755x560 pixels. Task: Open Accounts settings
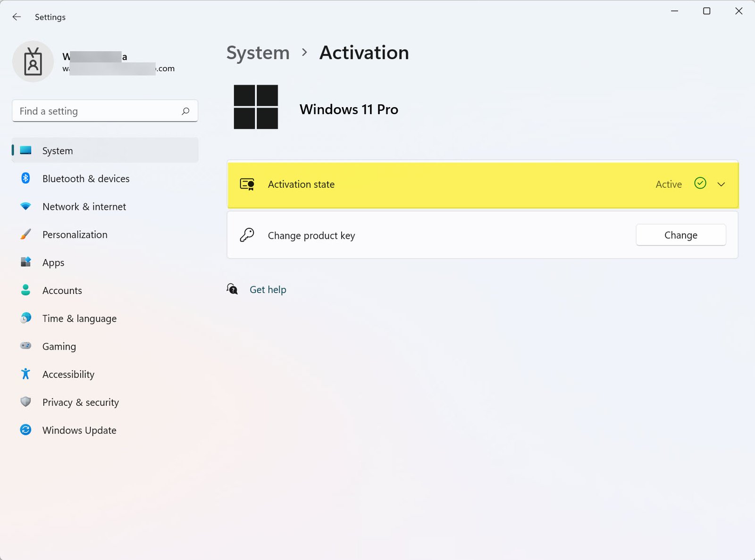(x=105, y=290)
